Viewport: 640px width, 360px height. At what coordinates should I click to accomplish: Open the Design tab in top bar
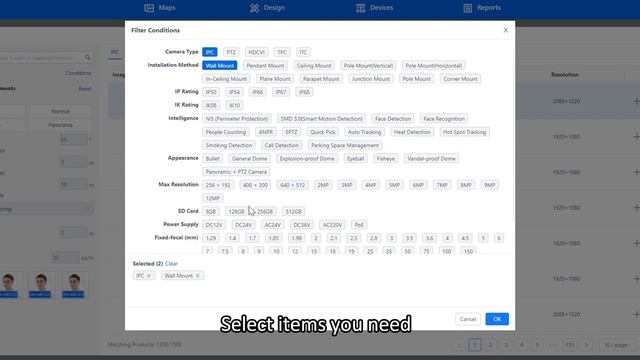click(267, 8)
